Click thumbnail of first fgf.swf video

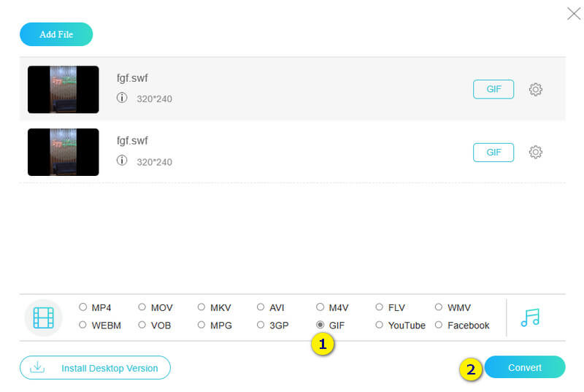(x=64, y=89)
